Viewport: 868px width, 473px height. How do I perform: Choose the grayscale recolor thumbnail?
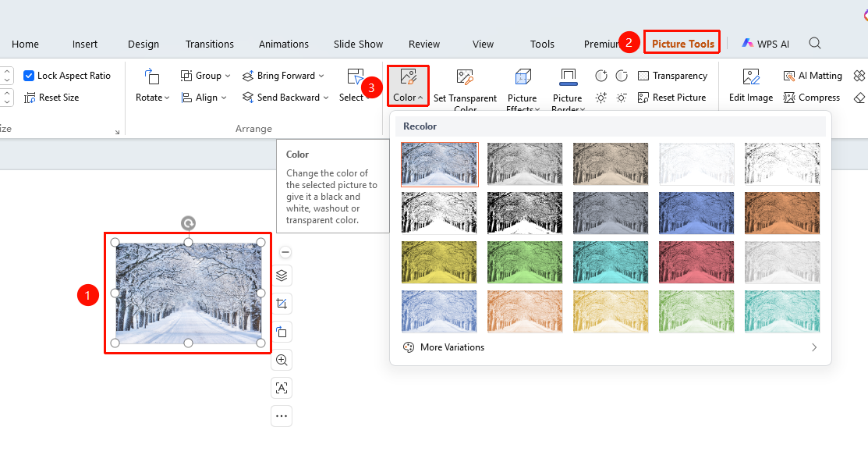click(x=525, y=163)
